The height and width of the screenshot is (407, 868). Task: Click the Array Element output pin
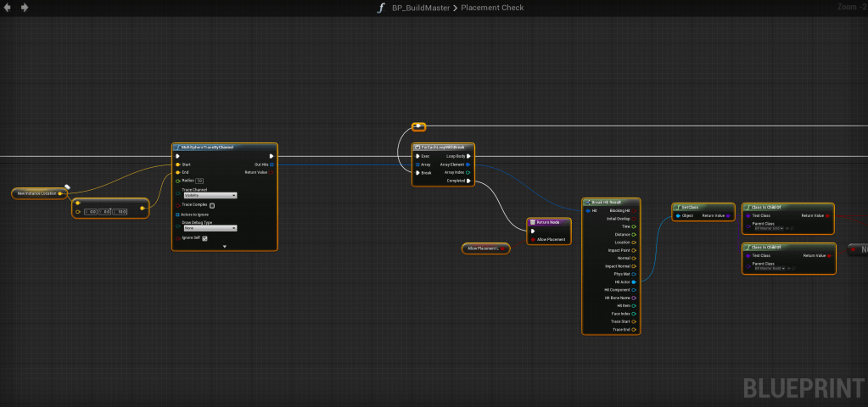click(468, 164)
